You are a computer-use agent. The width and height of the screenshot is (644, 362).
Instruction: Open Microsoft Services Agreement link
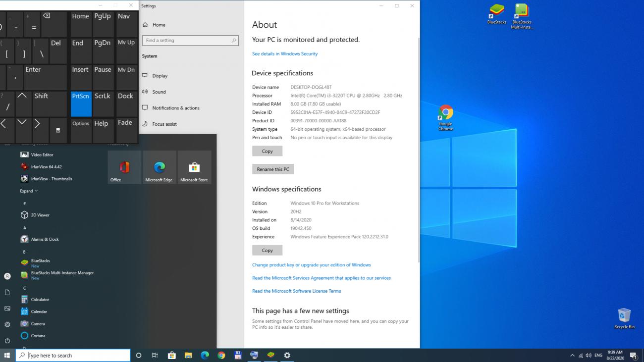click(322, 278)
